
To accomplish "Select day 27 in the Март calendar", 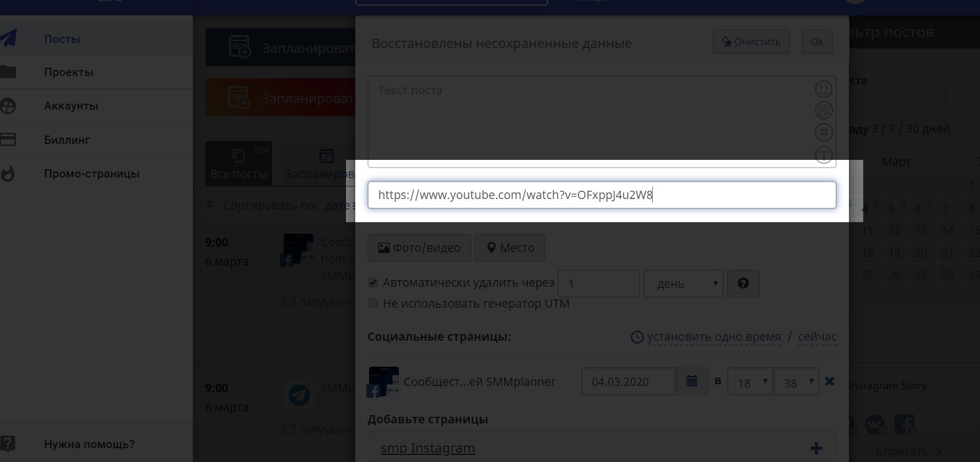I will click(922, 275).
